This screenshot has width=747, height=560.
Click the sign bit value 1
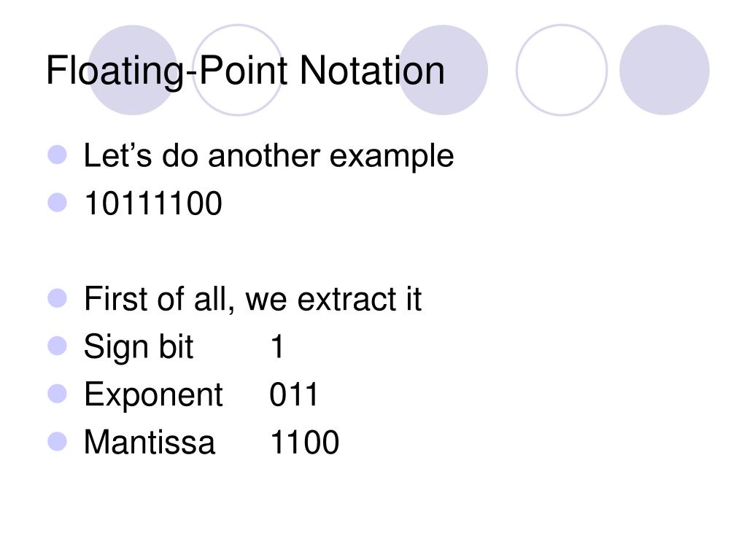pyautogui.click(x=277, y=346)
